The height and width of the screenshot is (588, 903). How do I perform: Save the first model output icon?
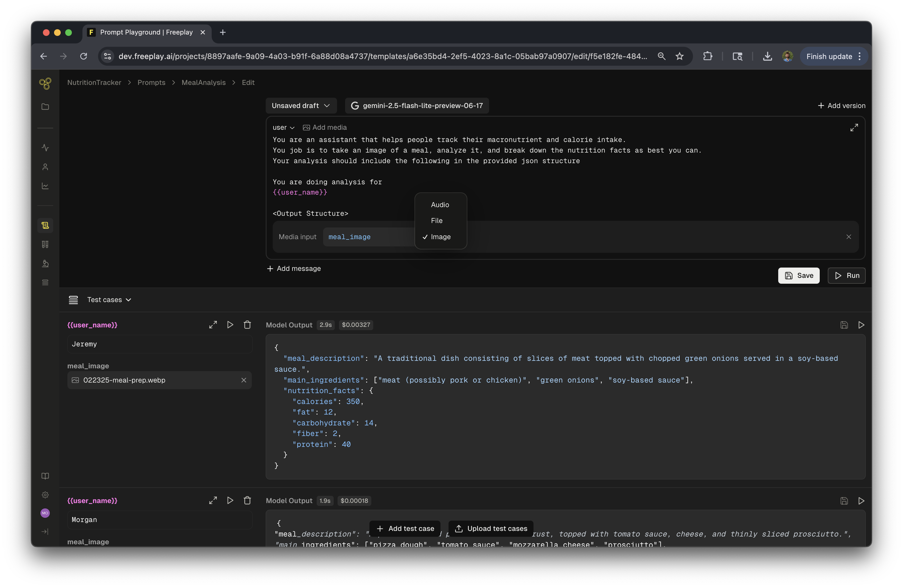pos(844,325)
